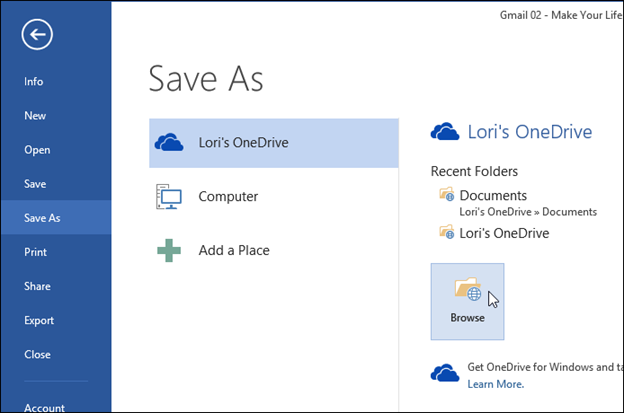
Task: Click the OneDrive cloud icon in places list
Action: tap(169, 142)
